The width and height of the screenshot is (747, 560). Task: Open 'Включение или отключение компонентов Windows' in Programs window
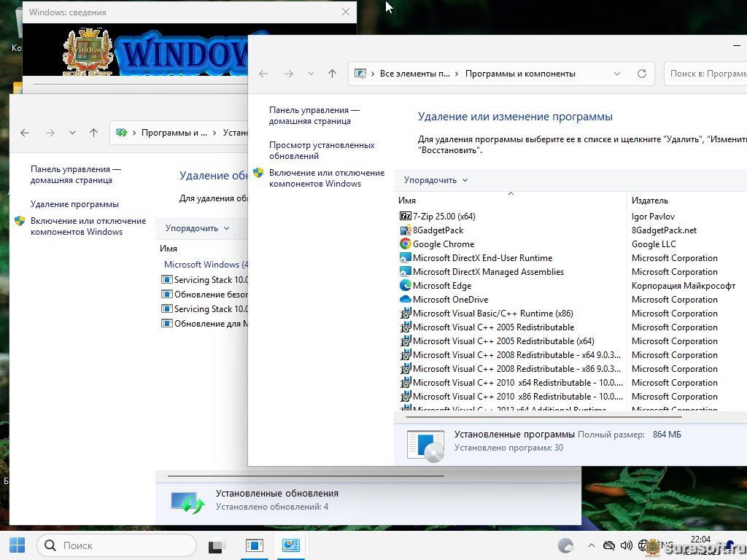tap(326, 178)
